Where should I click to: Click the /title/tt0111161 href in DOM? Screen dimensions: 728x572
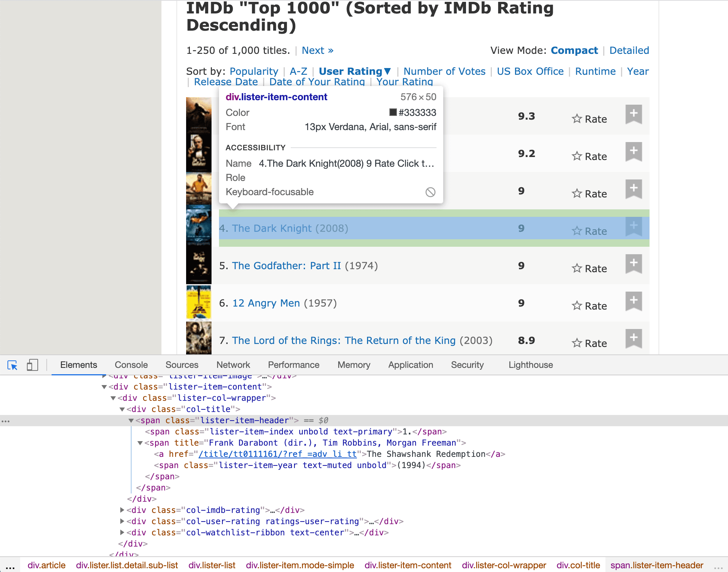coord(278,454)
